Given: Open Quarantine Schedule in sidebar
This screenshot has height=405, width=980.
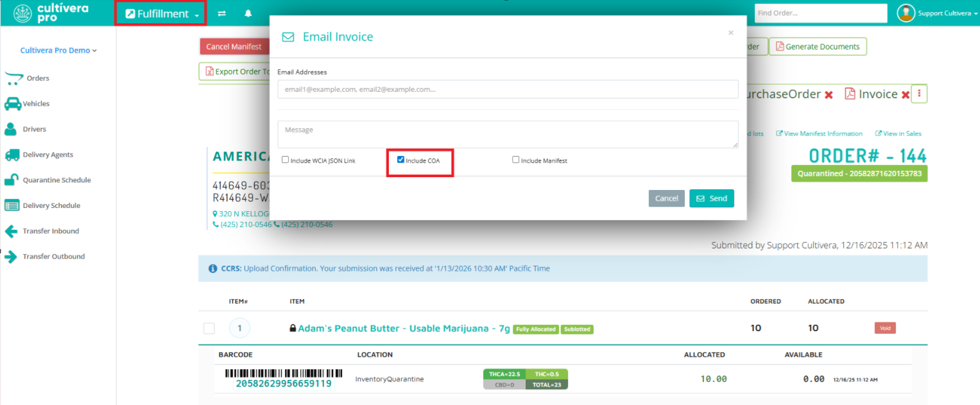Looking at the screenshot, I should coord(57,180).
